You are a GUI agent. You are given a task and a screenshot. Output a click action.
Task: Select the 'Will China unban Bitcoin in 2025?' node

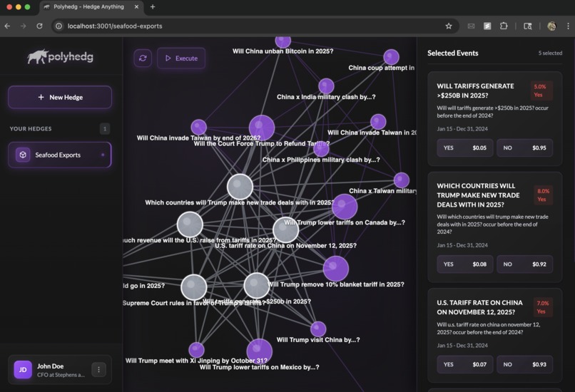[x=283, y=41]
